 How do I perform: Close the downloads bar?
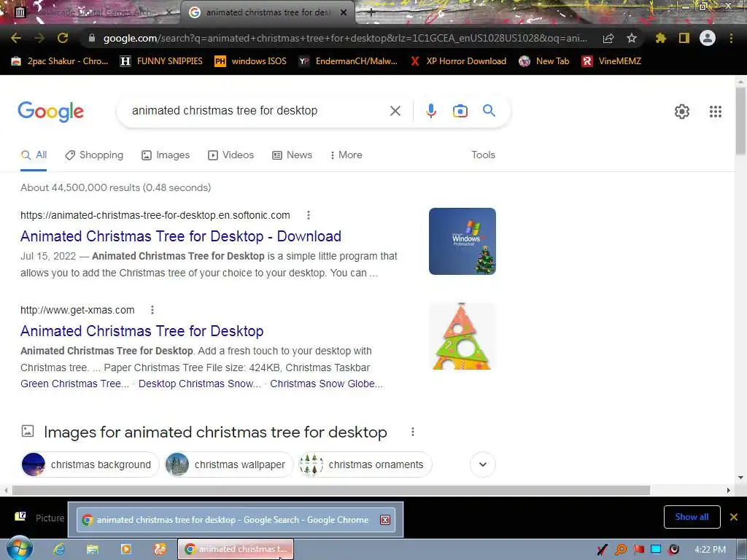(x=734, y=517)
